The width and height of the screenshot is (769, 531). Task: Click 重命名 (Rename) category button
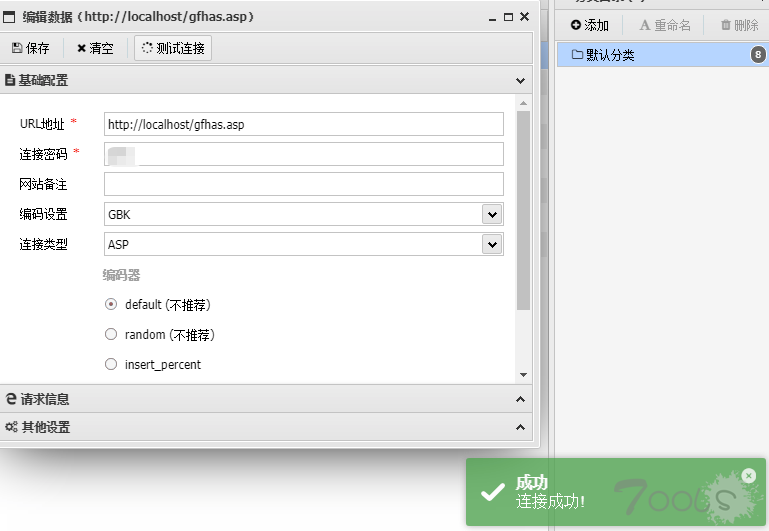click(665, 25)
